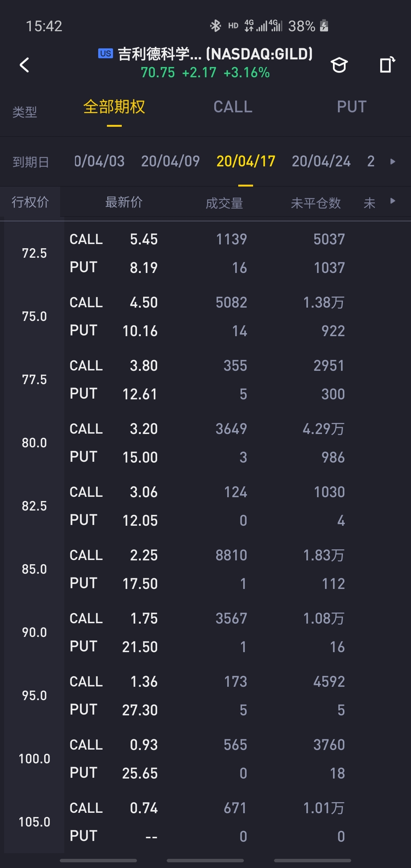This screenshot has height=868, width=411.
Task: Sort by 未平仓数 column header
Action: click(x=316, y=203)
